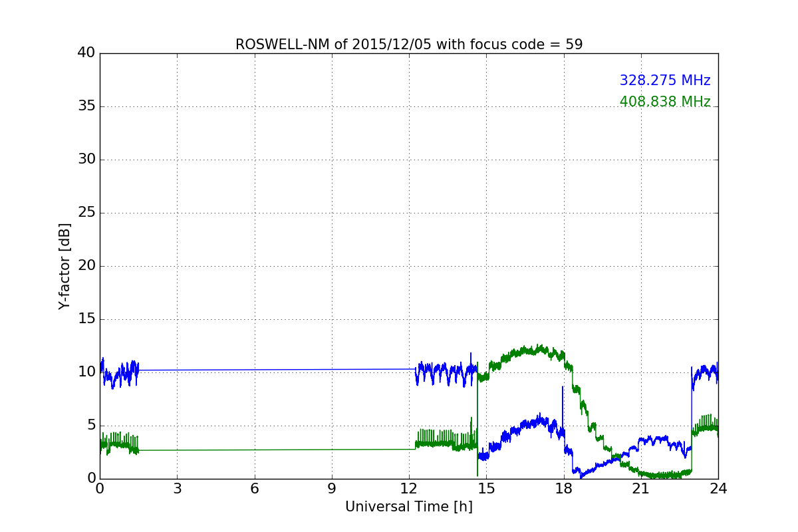Screen dimensions: 798x532
Task: Click the 'Universal Time [h]' axis label
Action: pos(409,507)
